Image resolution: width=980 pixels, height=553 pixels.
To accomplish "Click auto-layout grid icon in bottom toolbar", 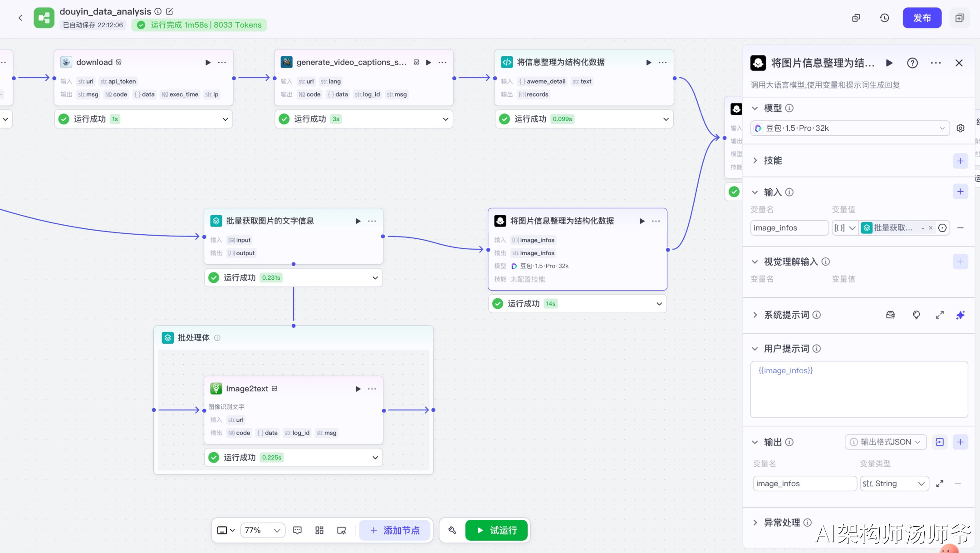I will tap(319, 530).
